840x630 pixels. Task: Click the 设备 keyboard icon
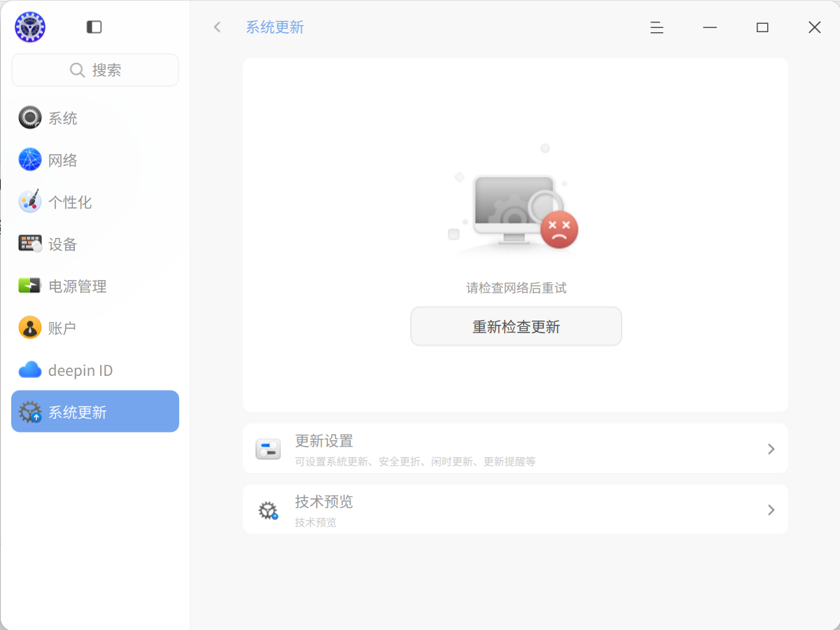tap(30, 244)
